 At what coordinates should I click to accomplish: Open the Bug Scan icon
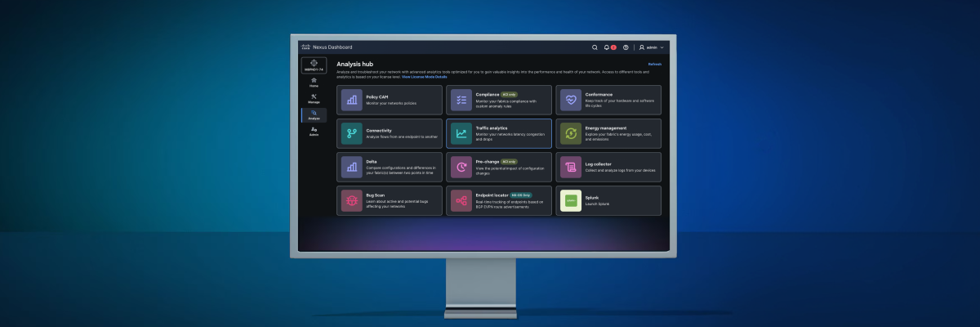(352, 200)
